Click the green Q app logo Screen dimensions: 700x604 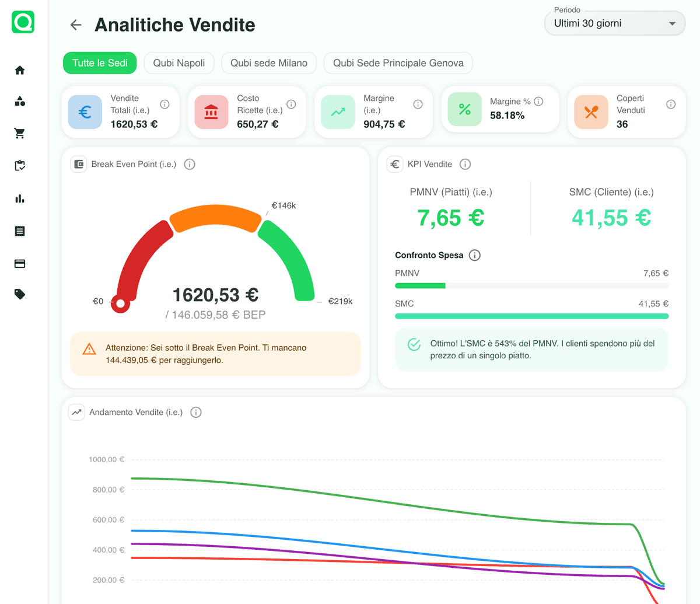(x=23, y=22)
